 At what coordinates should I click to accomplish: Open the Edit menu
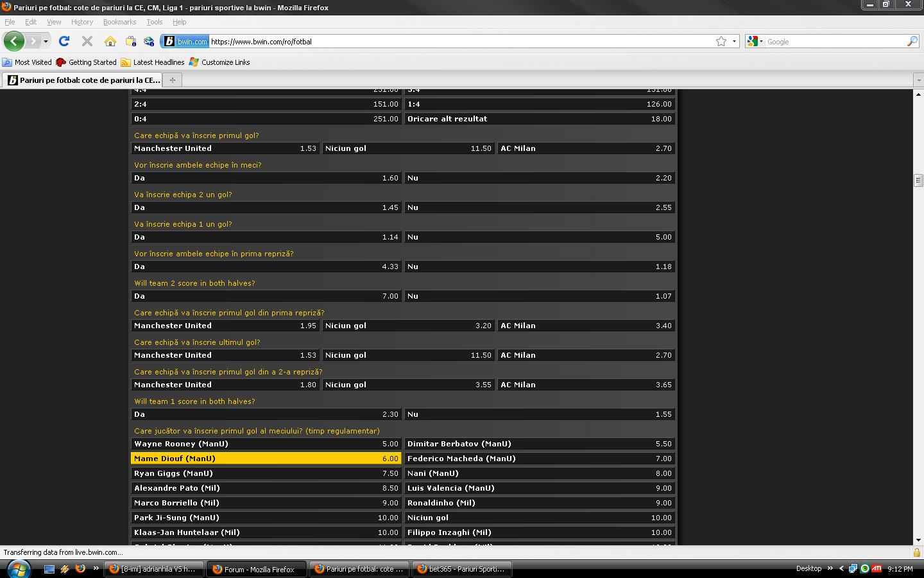coord(31,22)
